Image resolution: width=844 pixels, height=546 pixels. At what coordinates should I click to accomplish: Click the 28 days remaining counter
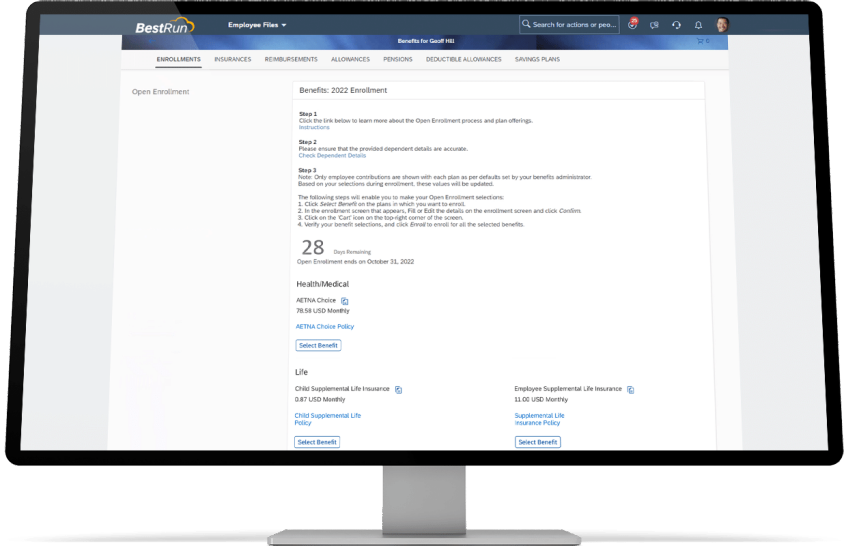[313, 248]
